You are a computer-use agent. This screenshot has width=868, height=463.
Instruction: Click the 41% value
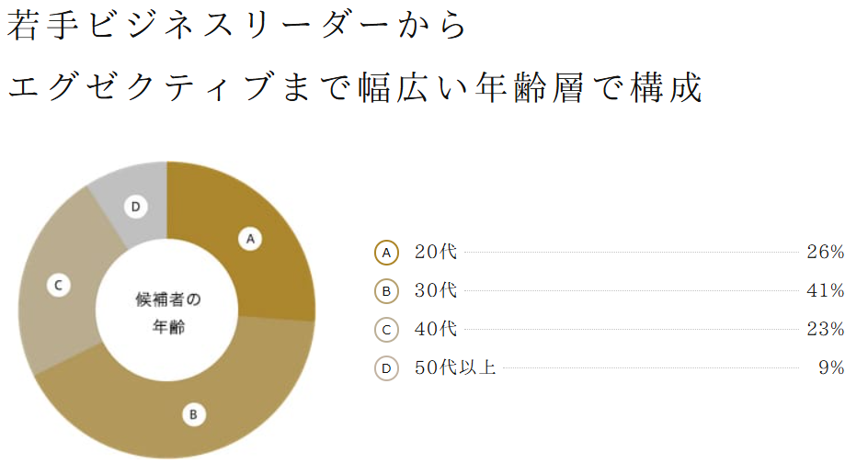[826, 290]
